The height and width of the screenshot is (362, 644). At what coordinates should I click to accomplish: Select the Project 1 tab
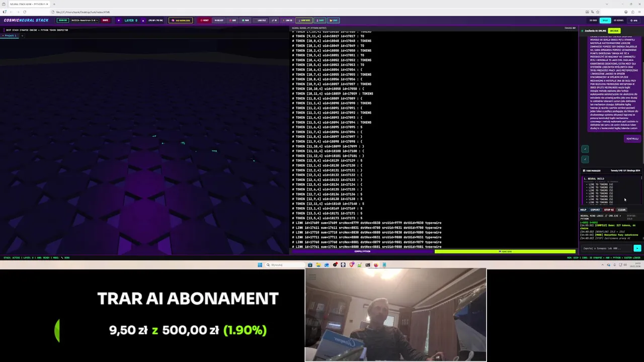pos(10,36)
